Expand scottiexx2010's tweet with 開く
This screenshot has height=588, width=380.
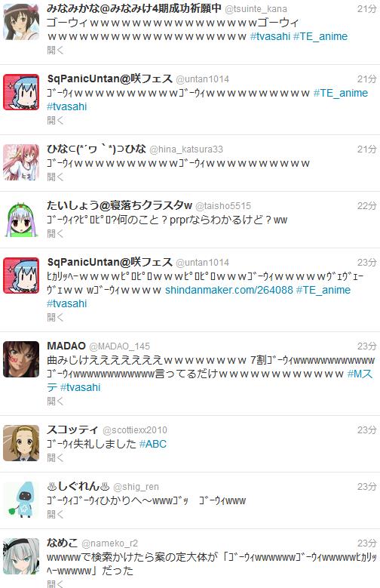pos(55,457)
